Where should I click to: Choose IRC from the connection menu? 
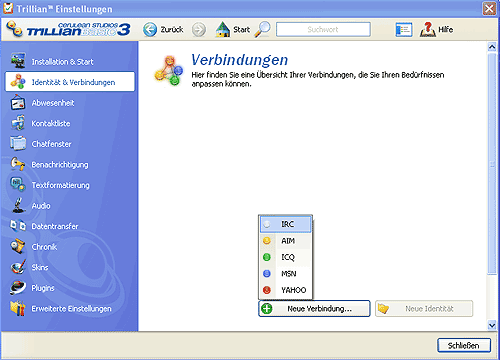click(x=286, y=224)
